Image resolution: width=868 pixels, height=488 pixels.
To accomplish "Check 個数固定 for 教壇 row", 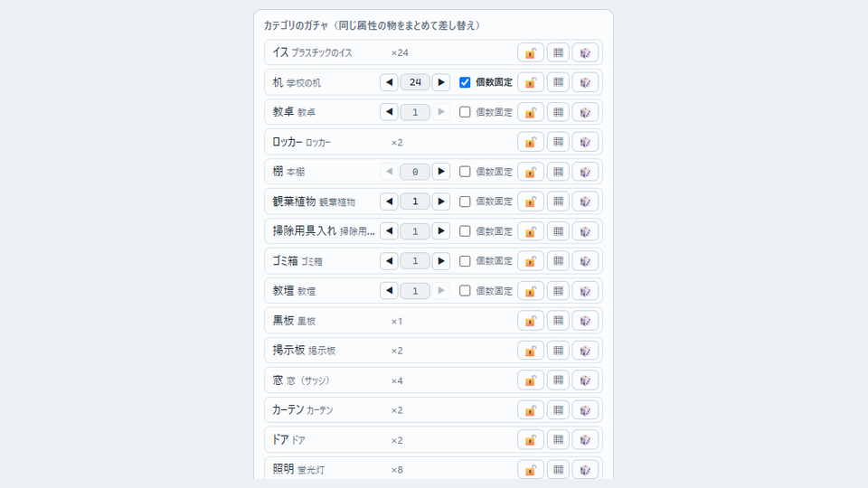I will click(465, 291).
